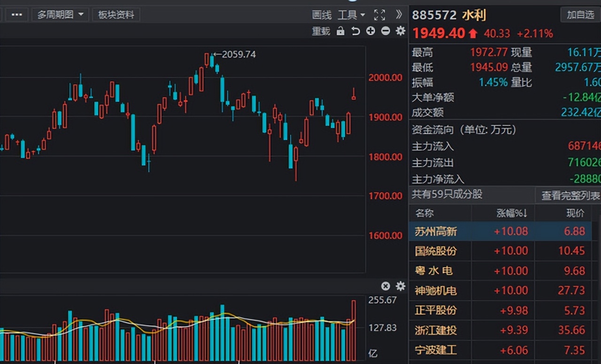Click the fullscreen expand icon
The image size is (601, 364).
pos(379,15)
